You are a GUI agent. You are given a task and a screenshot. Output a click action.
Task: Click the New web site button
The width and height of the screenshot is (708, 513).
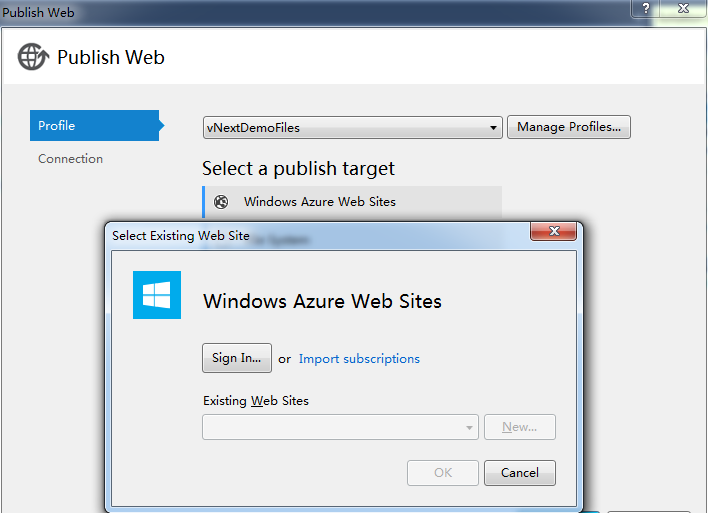tap(520, 427)
